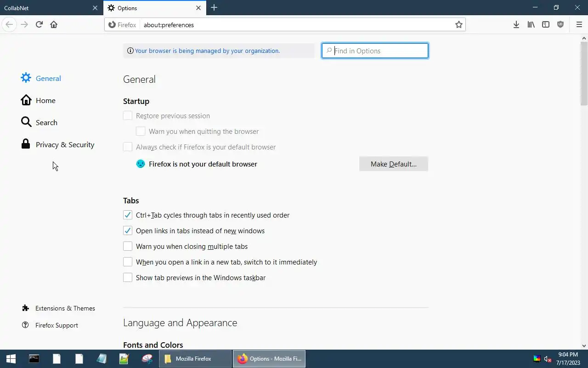Click the sad Firefox face icon
The height and width of the screenshot is (368, 588).
click(x=141, y=164)
